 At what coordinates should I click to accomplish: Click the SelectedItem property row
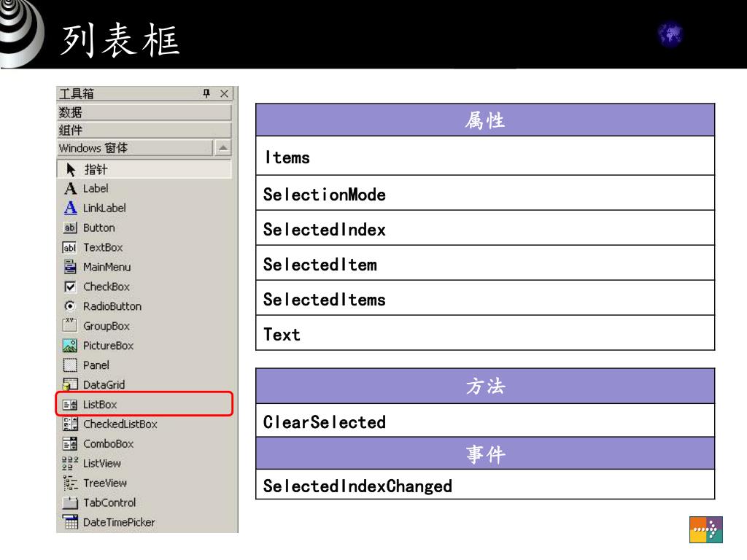tap(485, 262)
